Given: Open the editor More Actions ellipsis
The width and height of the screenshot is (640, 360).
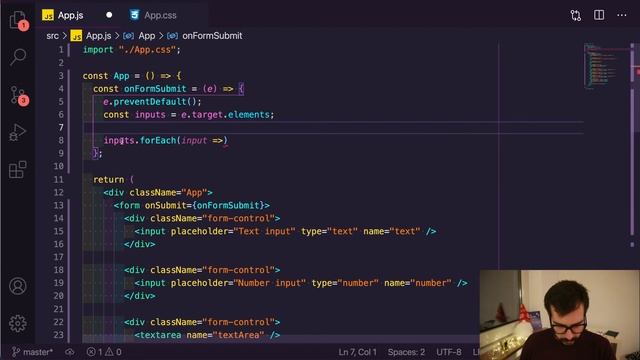Looking at the screenshot, I should (x=622, y=15).
